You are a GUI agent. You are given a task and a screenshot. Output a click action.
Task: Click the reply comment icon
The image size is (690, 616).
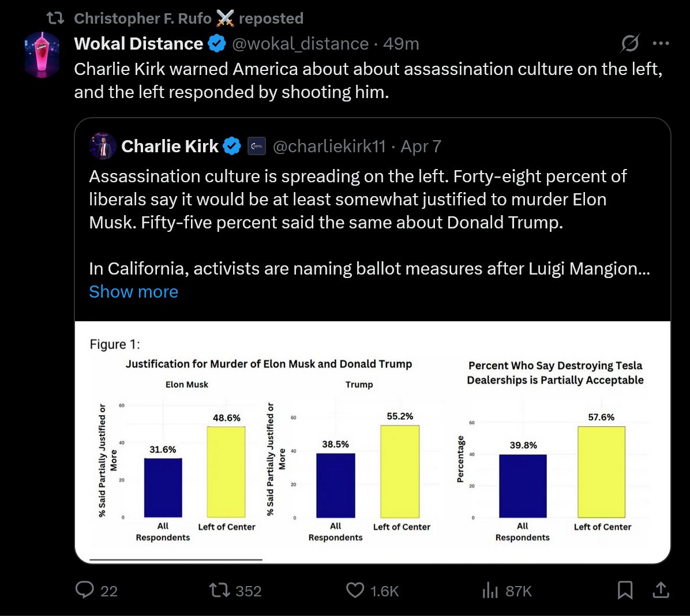(85, 590)
